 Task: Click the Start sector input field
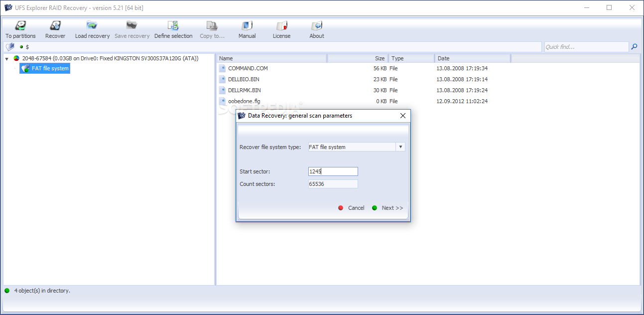[333, 171]
